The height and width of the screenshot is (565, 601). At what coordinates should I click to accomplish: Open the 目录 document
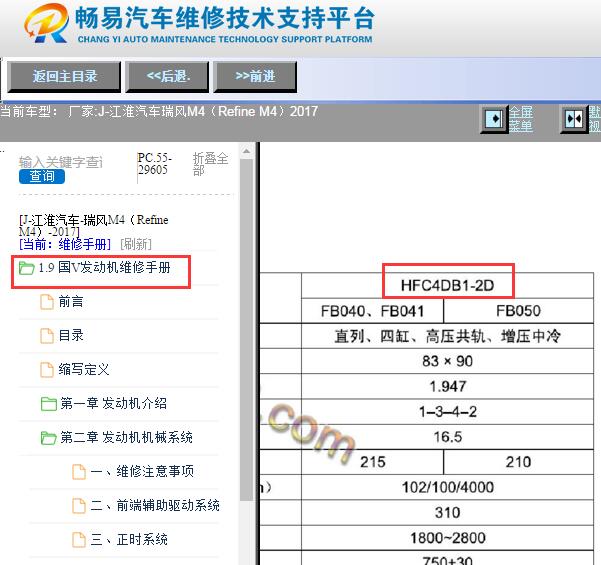(71, 335)
